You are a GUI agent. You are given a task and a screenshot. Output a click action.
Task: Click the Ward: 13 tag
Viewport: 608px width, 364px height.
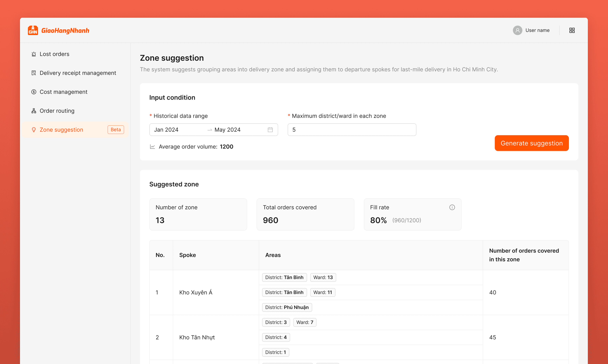point(323,277)
